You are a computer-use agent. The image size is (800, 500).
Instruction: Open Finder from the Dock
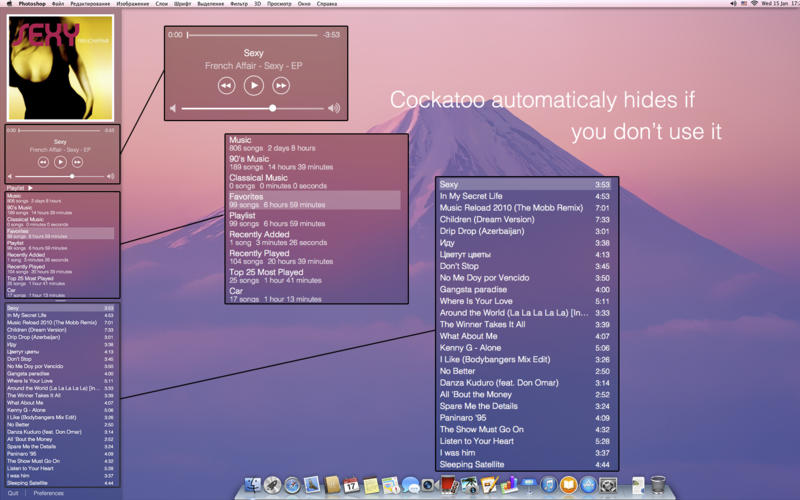point(253,485)
